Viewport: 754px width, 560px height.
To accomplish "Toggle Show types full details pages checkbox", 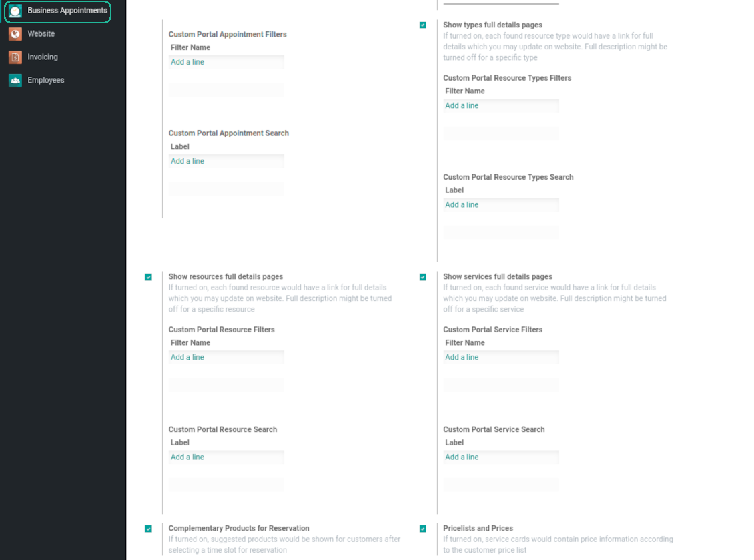I will click(x=422, y=25).
